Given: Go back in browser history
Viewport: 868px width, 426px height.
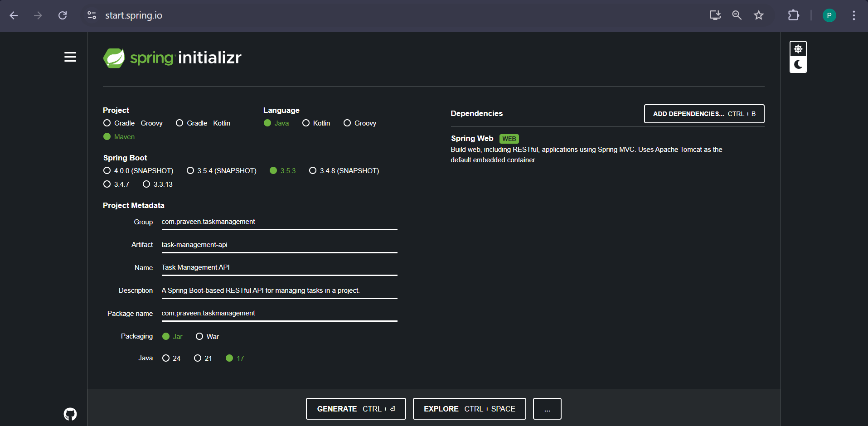Looking at the screenshot, I should pos(14,15).
